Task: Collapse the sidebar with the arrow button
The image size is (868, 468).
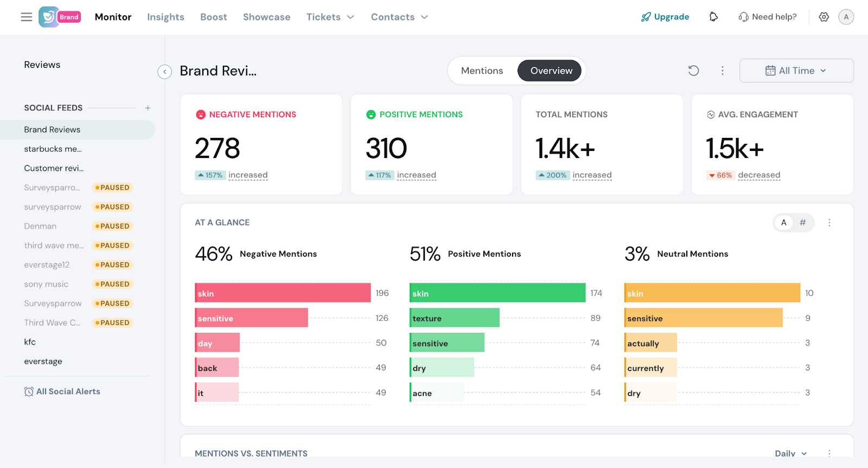Action: tap(164, 72)
